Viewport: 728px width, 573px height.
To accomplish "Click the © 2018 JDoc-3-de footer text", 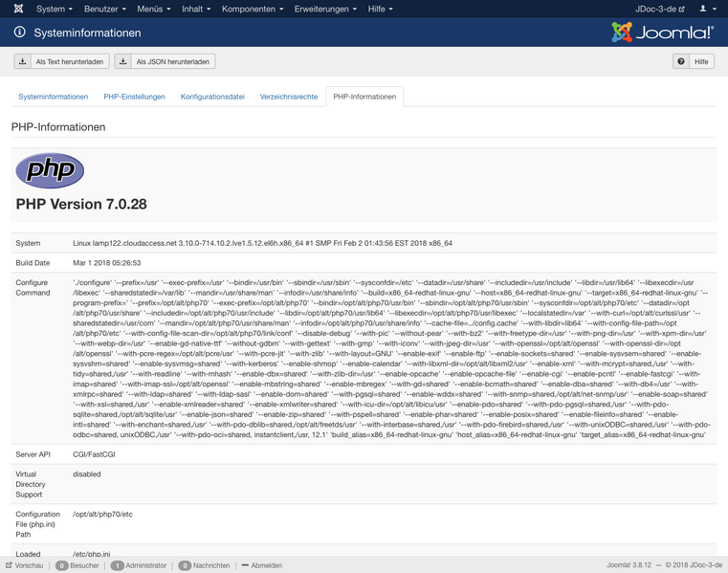I will [694, 565].
